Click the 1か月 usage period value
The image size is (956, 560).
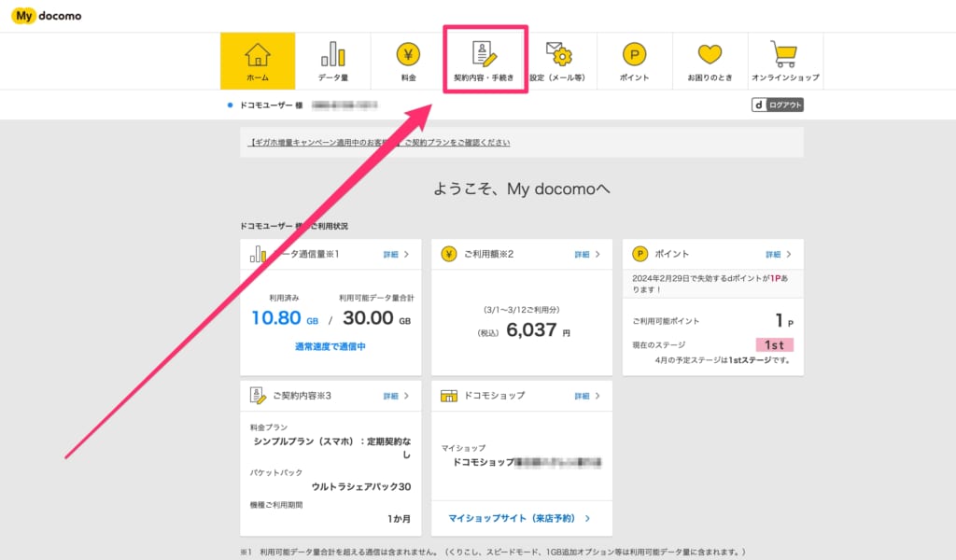(399, 519)
